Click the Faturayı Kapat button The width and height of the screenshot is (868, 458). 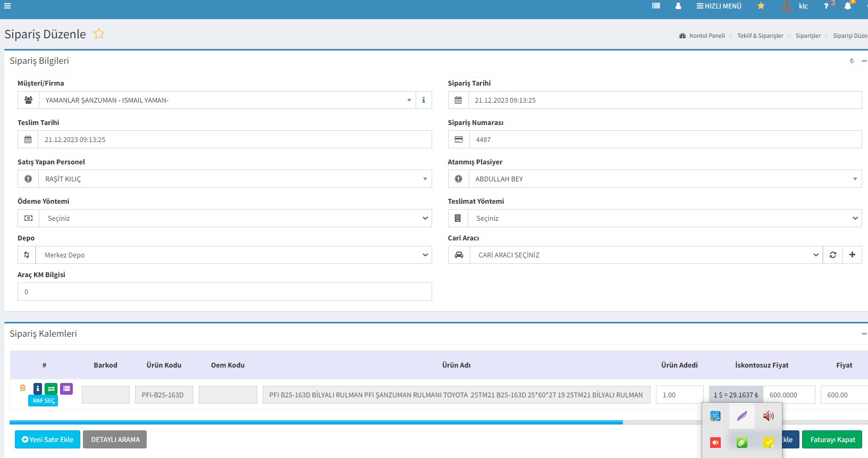click(832, 439)
